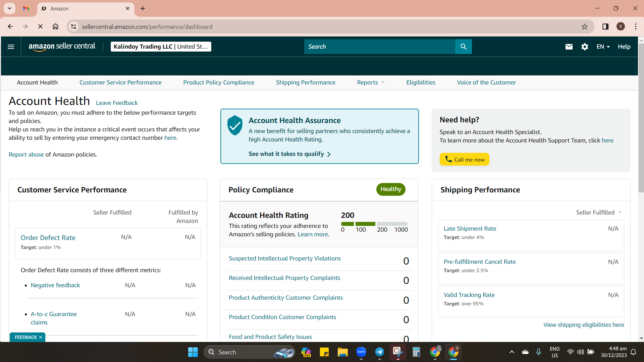
Task: Open the Kalindoy Trading LLC account switcher
Action: pos(161,47)
